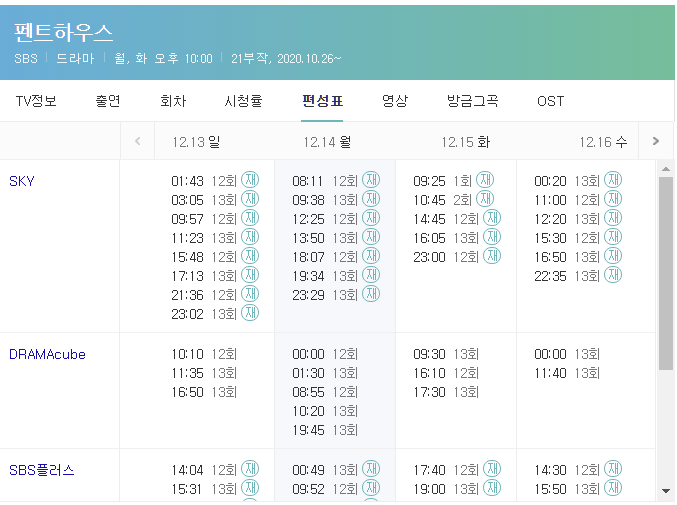Open the 출연 cast tab
This screenshot has width=677, height=505.
pyautogui.click(x=108, y=101)
